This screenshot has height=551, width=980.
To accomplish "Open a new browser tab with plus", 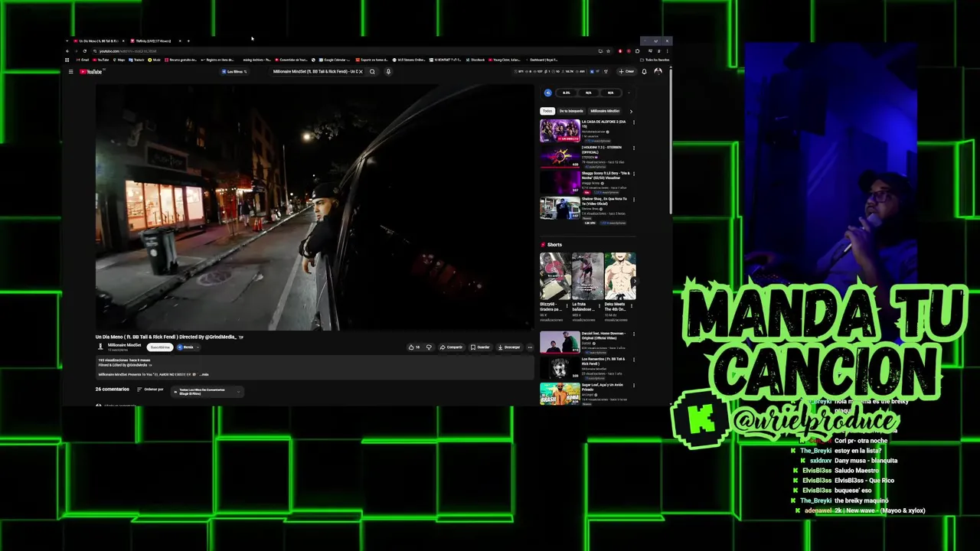I will [188, 41].
